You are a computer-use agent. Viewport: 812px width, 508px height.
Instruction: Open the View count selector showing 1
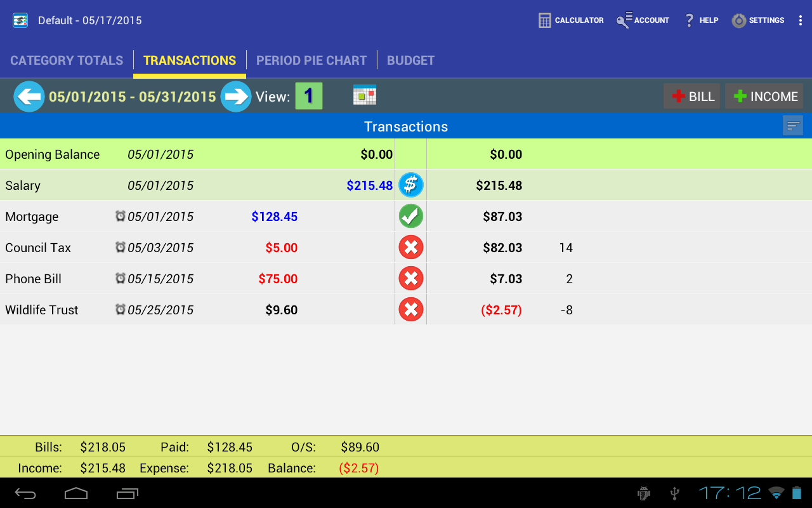click(x=310, y=95)
